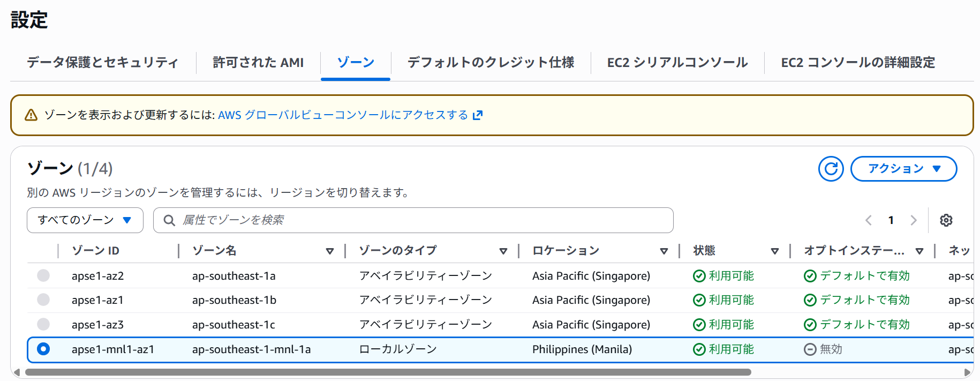The image size is (980, 381).
Task: Click scrollbar right arrow
Action: coord(967,372)
